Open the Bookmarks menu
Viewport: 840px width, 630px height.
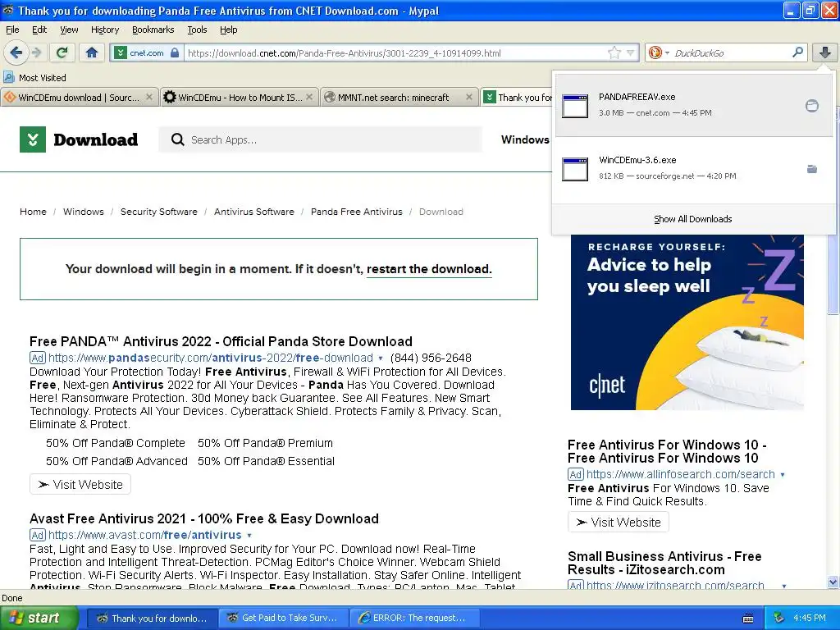153,30
